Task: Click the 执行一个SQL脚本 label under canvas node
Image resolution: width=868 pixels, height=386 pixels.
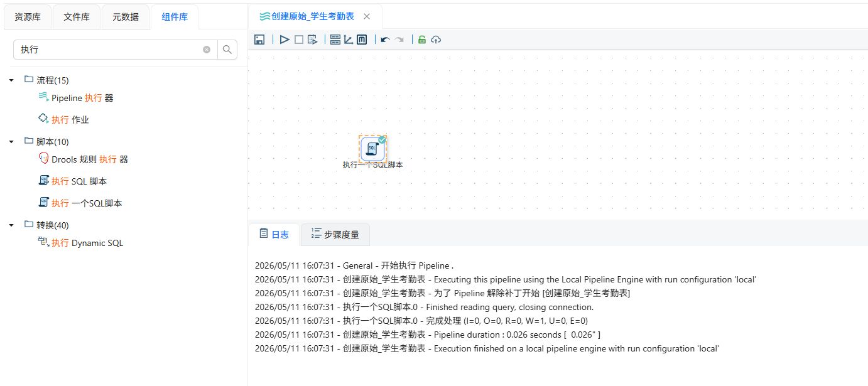Action: [x=372, y=165]
